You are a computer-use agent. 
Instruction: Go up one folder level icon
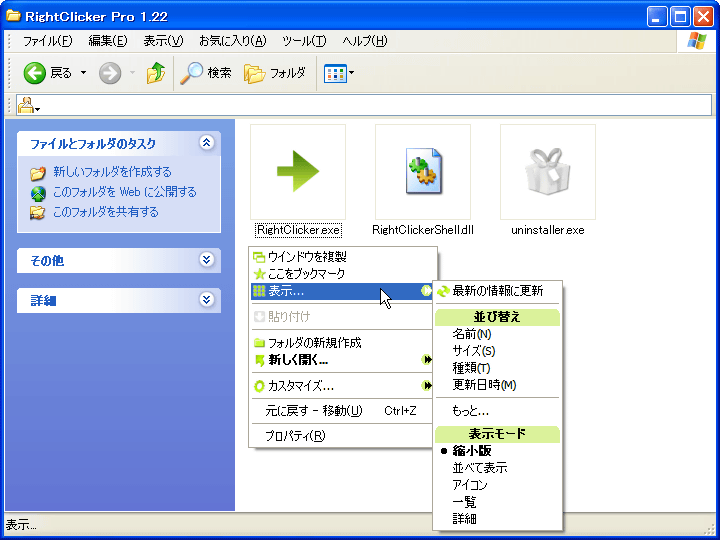pyautogui.click(x=156, y=73)
